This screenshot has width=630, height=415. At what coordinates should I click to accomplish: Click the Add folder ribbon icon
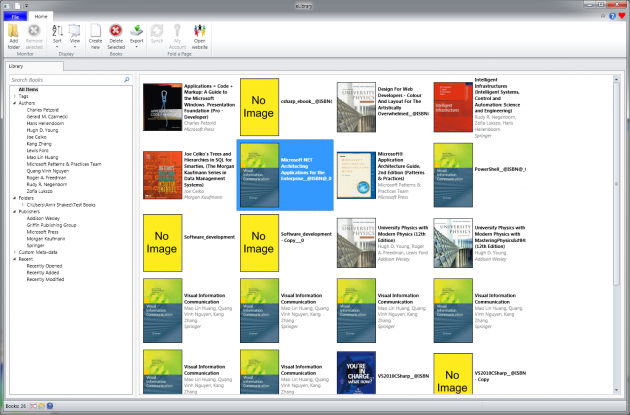[13, 36]
